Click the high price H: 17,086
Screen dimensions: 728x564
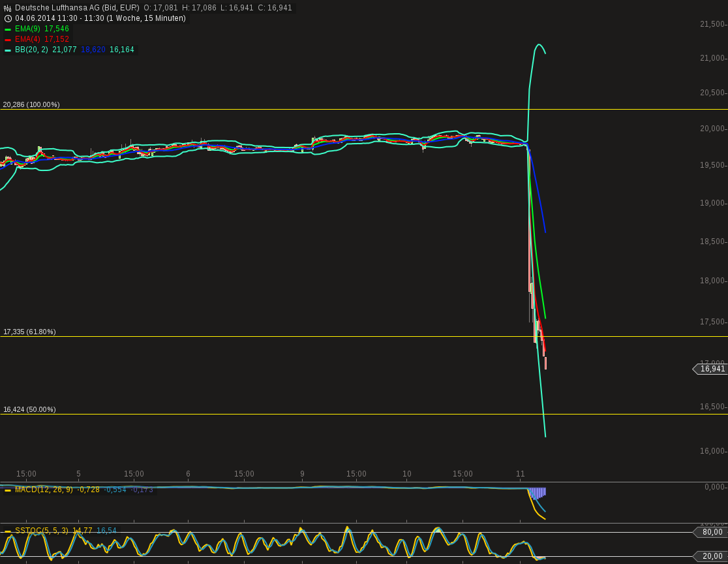199,8
